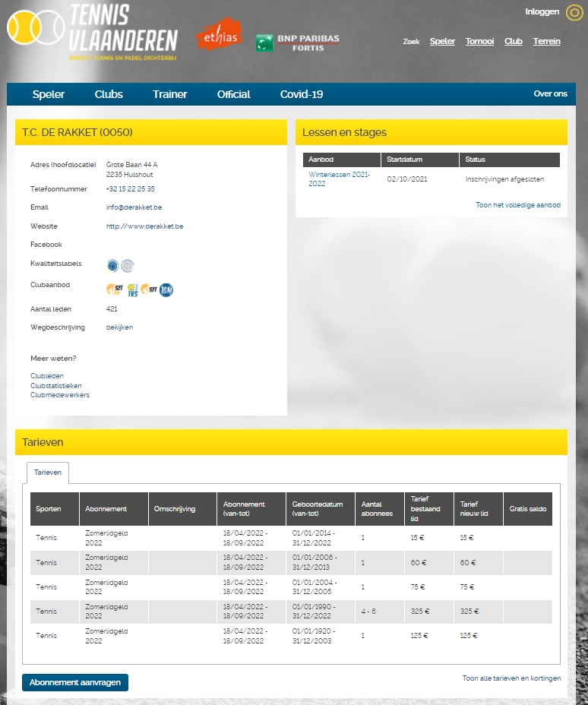Screen dimensions: 588x705
Task: Open the Ethias sponsor logo
Action: 219,34
